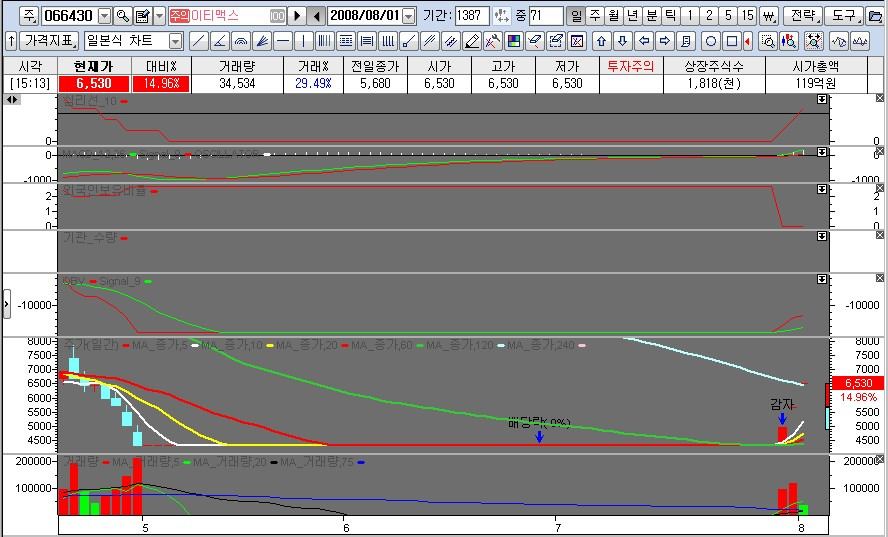Click the area zoom magnifier icon

(x=768, y=41)
